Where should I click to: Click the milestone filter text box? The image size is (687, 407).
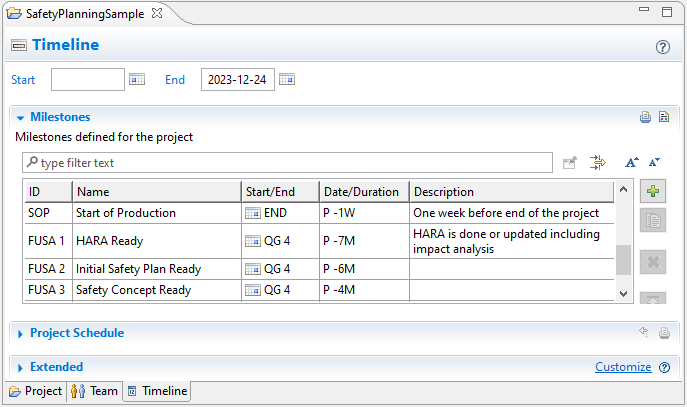click(290, 162)
